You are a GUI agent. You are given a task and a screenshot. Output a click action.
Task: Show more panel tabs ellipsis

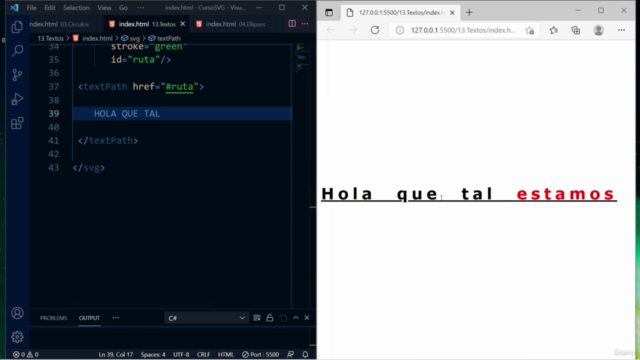coord(116,318)
